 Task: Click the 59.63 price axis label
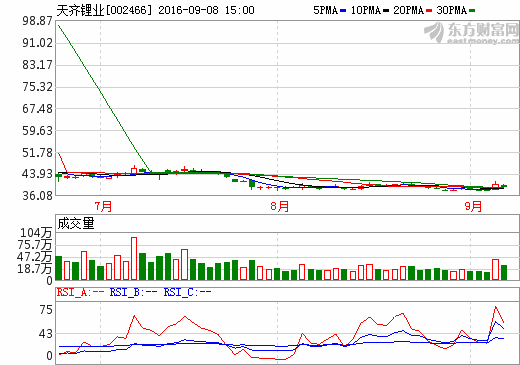click(37, 131)
